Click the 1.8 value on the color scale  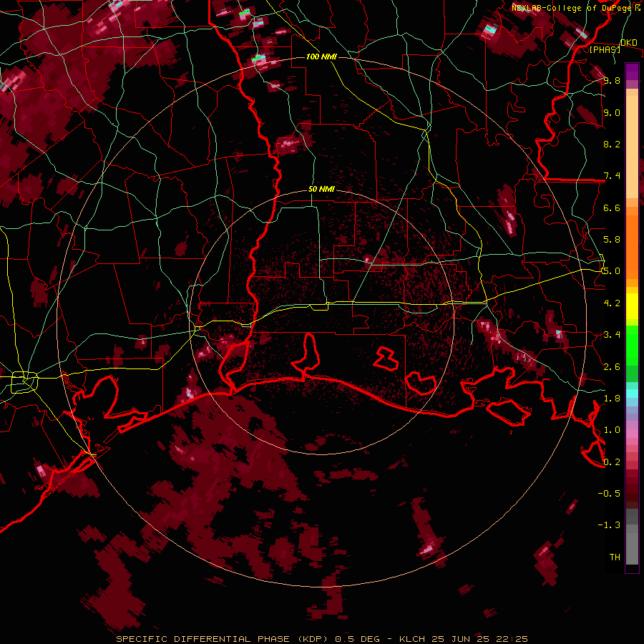[612, 399]
